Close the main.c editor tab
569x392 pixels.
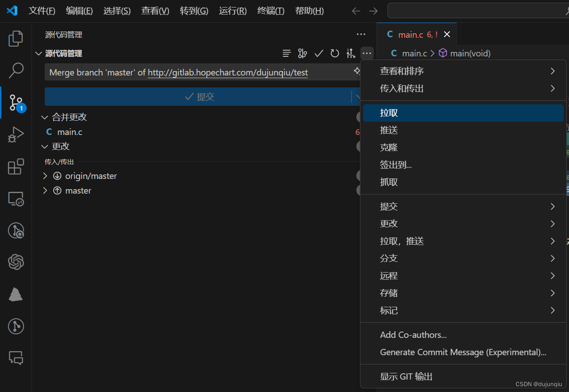pyautogui.click(x=447, y=35)
